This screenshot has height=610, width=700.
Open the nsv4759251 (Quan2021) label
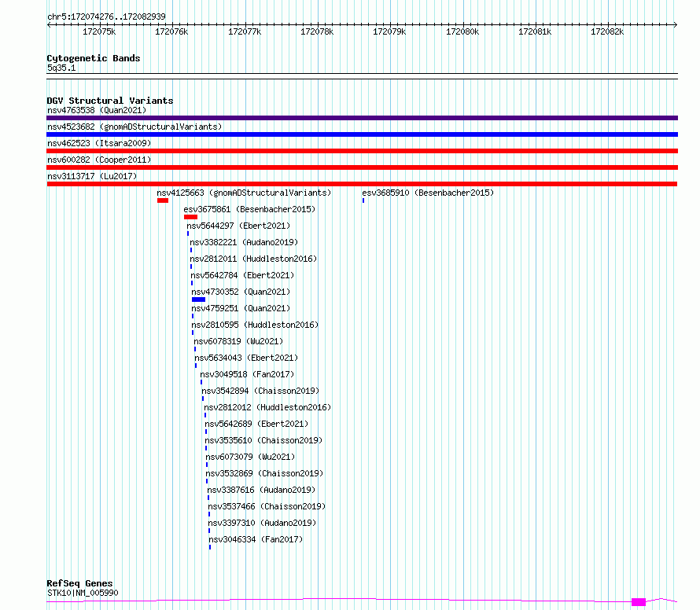click(x=241, y=308)
